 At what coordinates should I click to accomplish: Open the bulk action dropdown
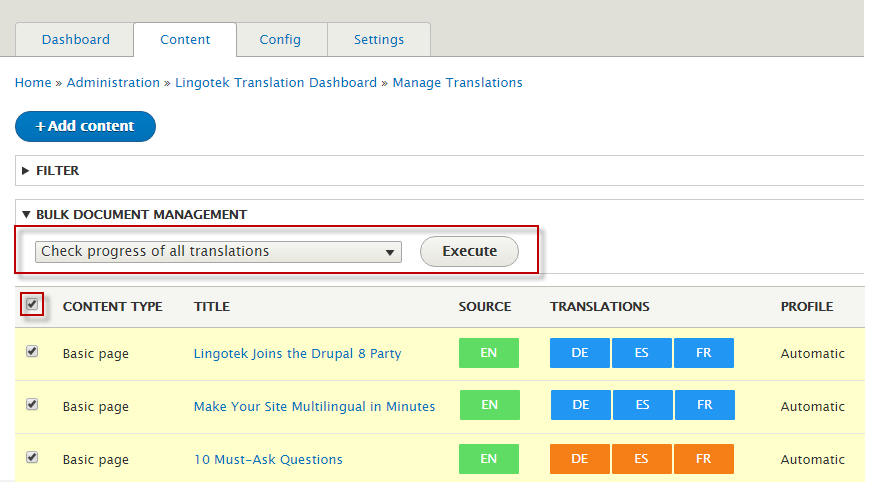tap(218, 251)
